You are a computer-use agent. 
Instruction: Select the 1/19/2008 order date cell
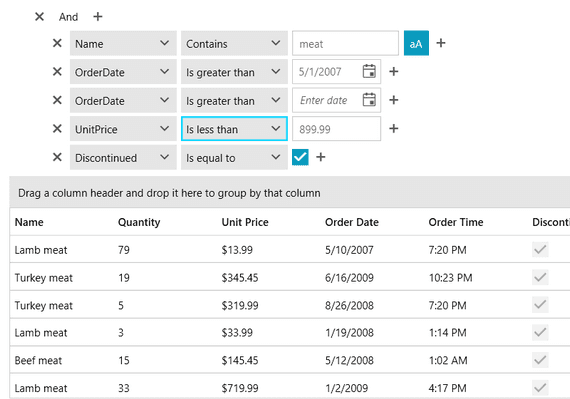pyautogui.click(x=349, y=333)
